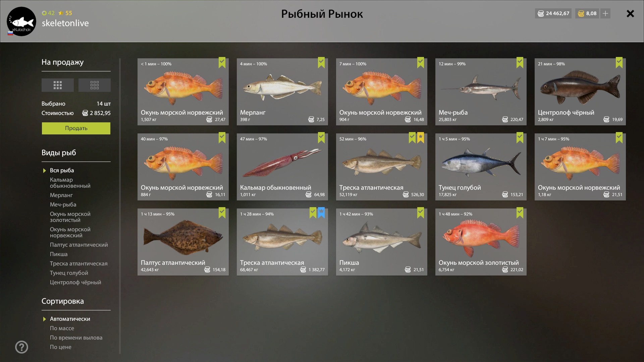
Task: Click the plus icon to add gold coins
Action: (605, 13)
